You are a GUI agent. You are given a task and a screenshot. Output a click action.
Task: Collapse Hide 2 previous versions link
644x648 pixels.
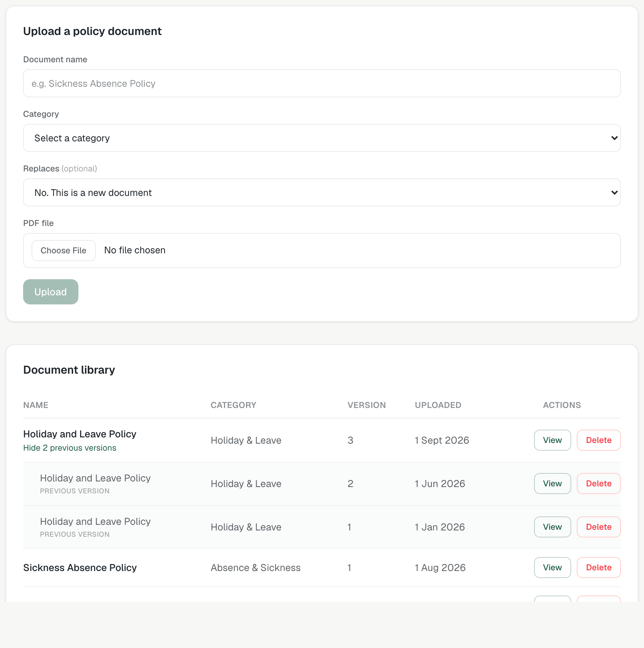click(x=70, y=448)
